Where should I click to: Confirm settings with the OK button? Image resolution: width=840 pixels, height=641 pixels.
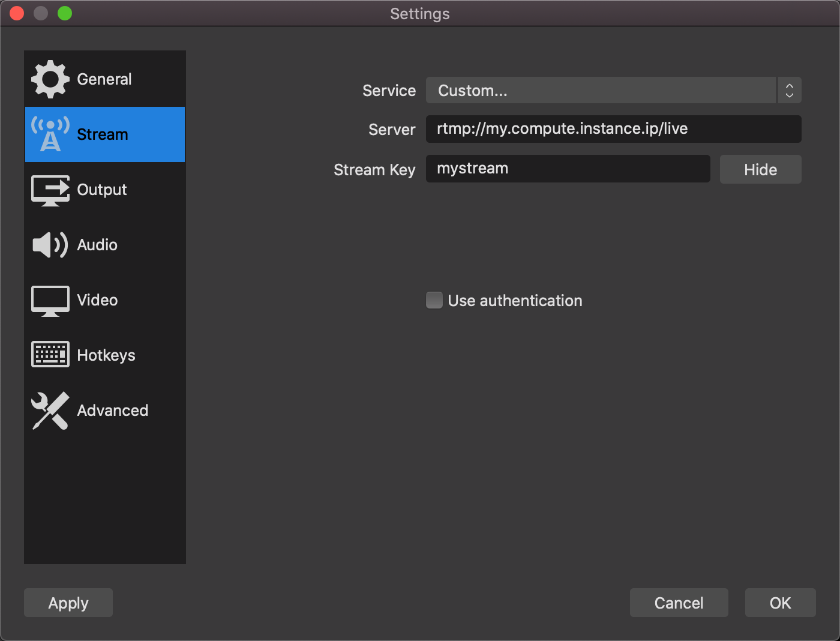780,603
